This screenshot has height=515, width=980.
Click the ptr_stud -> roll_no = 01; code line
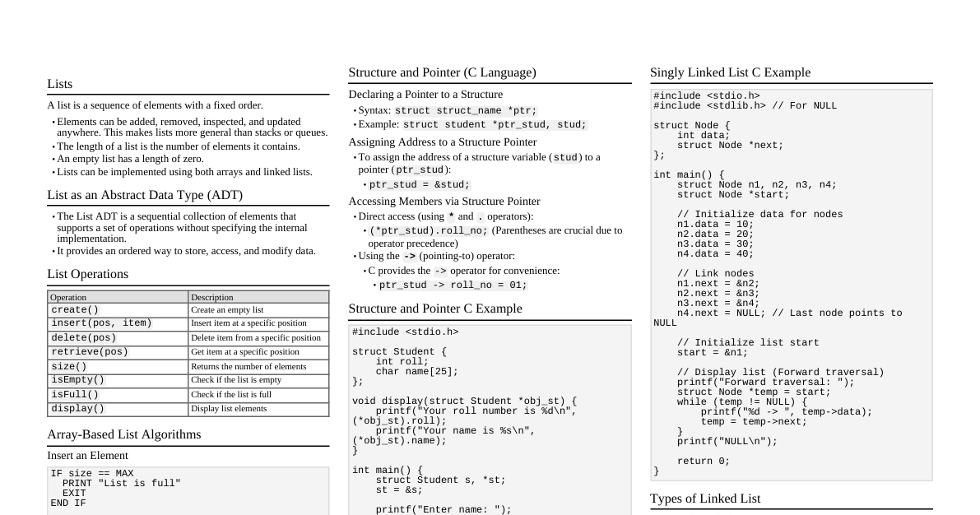(451, 284)
